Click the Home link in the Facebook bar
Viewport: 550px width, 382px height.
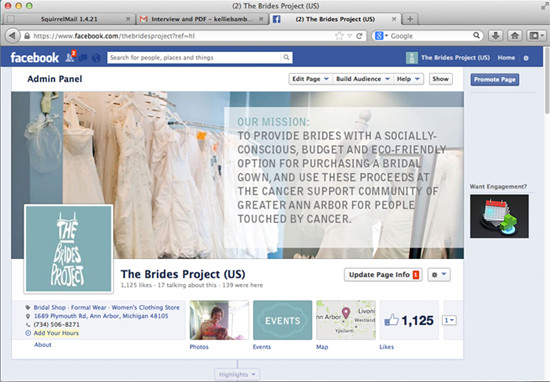(506, 58)
